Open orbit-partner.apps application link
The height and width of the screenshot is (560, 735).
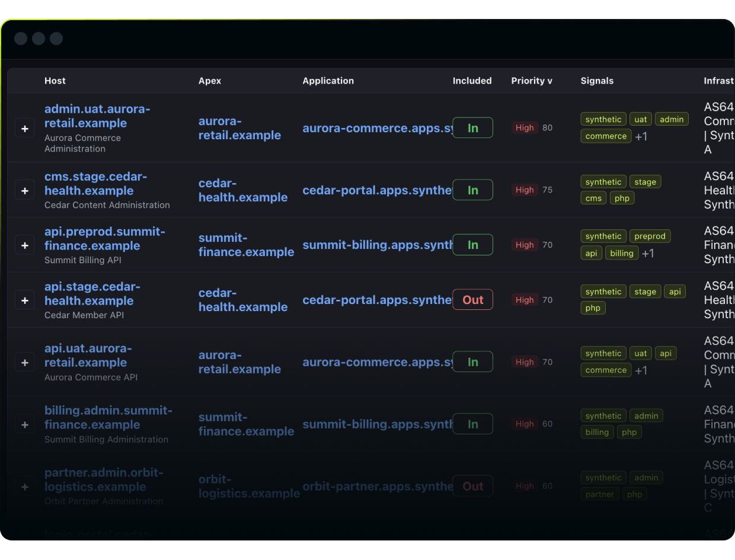pyautogui.click(x=378, y=487)
